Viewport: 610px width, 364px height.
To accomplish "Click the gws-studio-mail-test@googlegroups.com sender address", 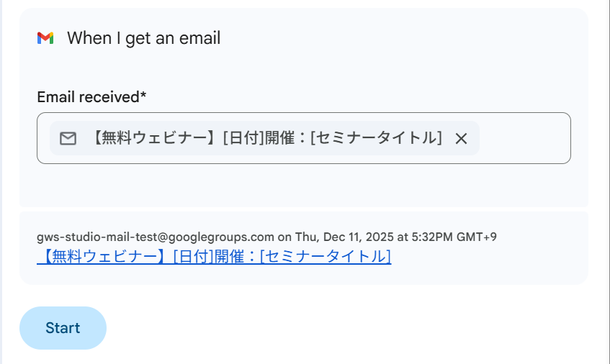I will click(x=156, y=236).
